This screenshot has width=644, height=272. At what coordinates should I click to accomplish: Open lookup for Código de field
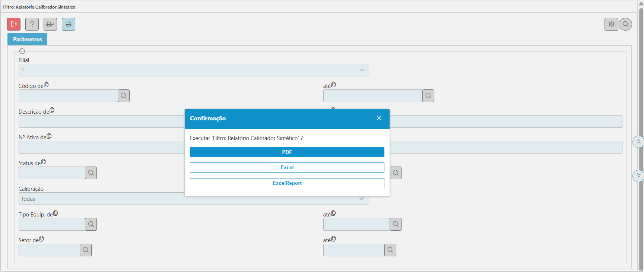pos(124,96)
